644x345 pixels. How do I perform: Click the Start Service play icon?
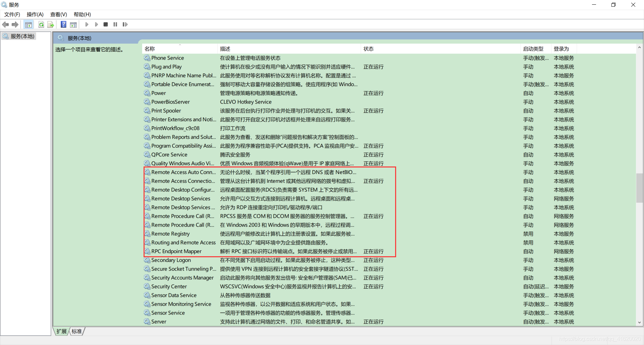coord(87,24)
